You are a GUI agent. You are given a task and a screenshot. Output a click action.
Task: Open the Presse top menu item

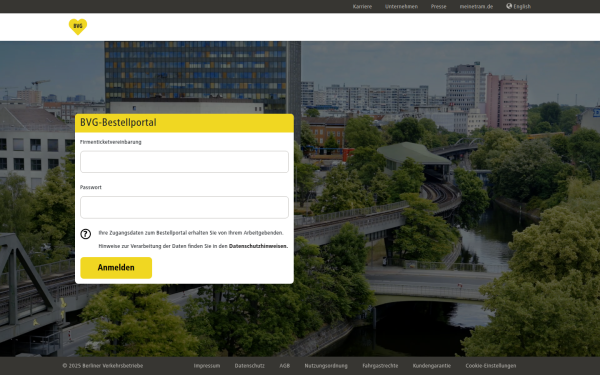[x=439, y=7]
